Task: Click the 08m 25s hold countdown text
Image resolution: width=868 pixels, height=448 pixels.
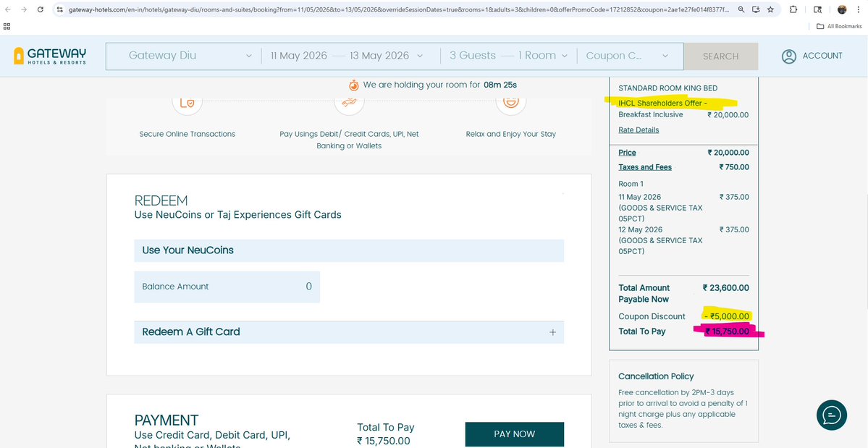Action: (500, 85)
